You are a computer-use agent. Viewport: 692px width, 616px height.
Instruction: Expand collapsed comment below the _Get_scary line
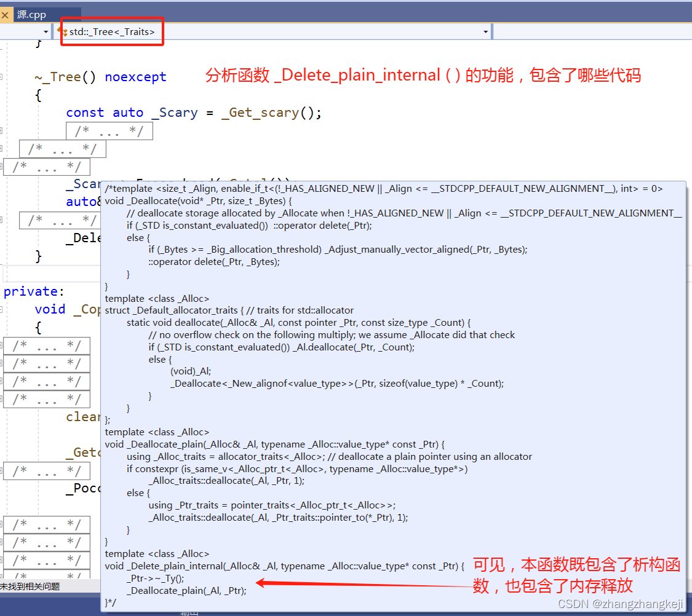coord(109,131)
